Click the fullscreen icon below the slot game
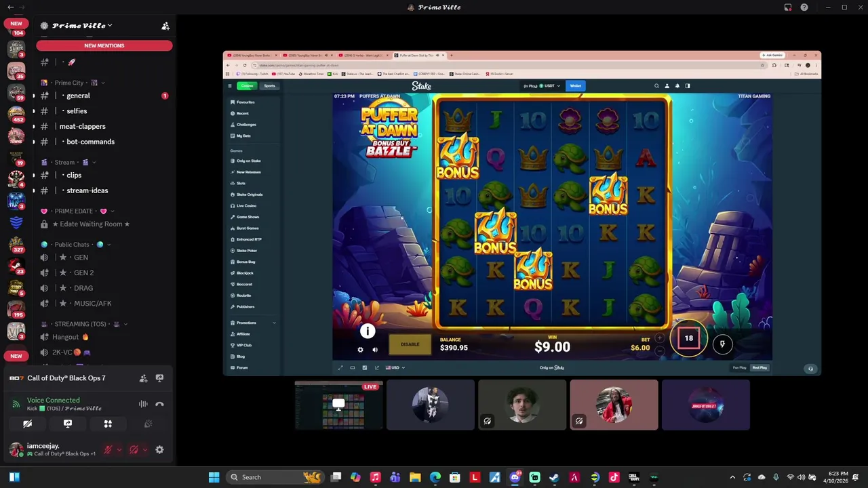This screenshot has width=868, height=488. point(340,368)
